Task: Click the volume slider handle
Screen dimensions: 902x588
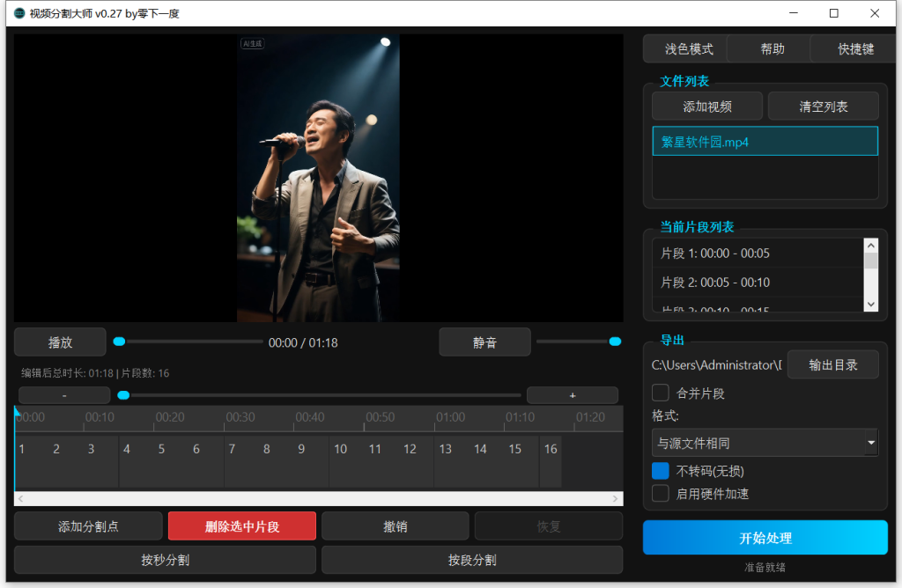Action: pyautogui.click(x=615, y=342)
